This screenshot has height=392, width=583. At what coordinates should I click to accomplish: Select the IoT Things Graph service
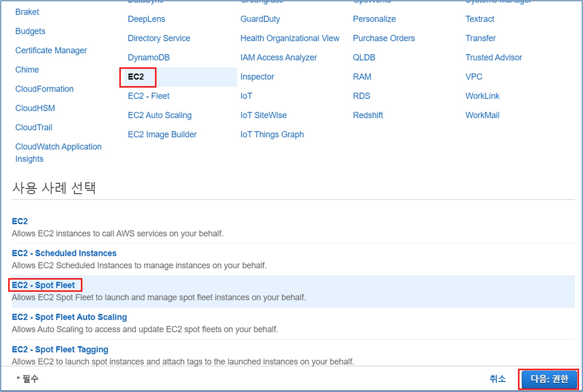point(272,135)
